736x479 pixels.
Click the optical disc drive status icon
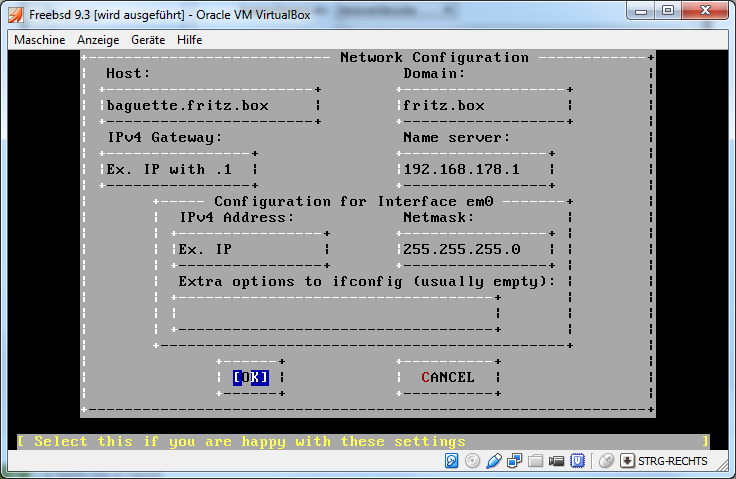coord(472,461)
